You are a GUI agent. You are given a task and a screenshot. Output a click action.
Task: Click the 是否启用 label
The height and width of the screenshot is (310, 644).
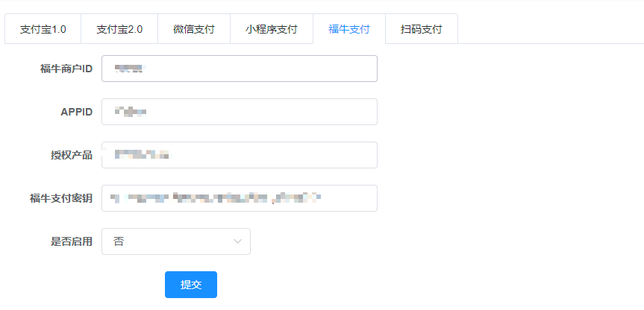coord(71,241)
